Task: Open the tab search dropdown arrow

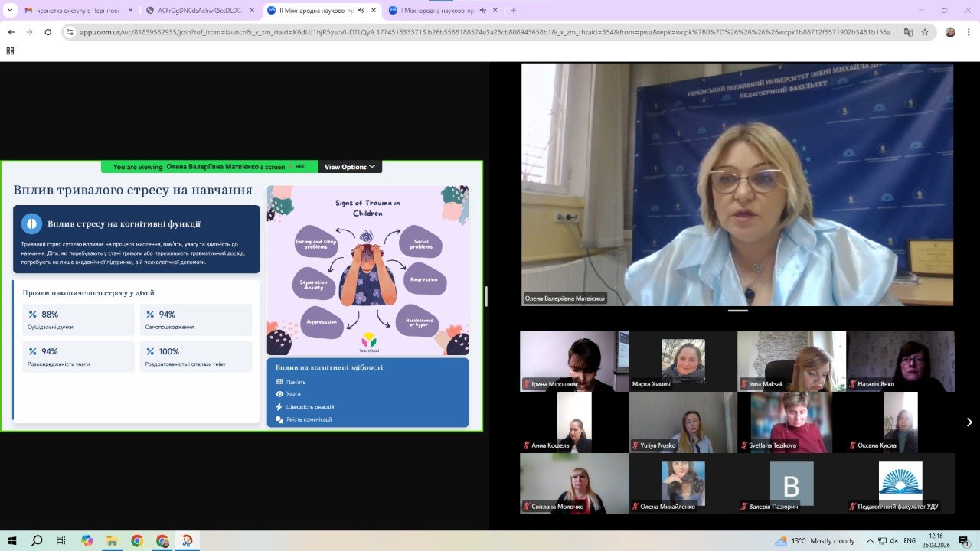Action: pyautogui.click(x=10, y=10)
